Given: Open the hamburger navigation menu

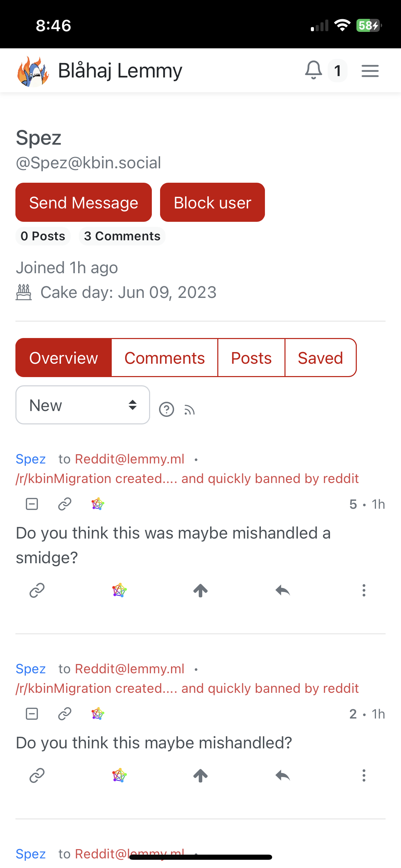Looking at the screenshot, I should (x=370, y=71).
